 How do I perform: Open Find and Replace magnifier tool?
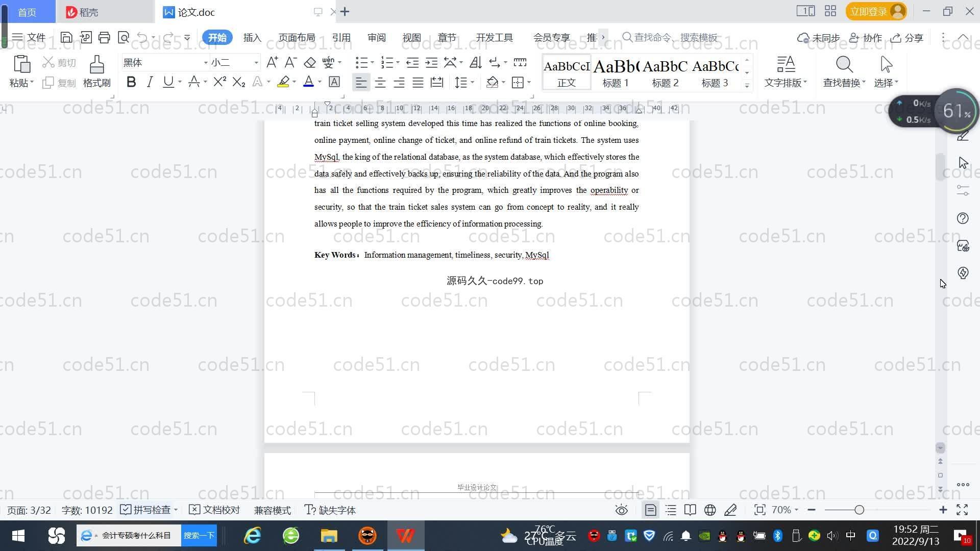coord(844,64)
